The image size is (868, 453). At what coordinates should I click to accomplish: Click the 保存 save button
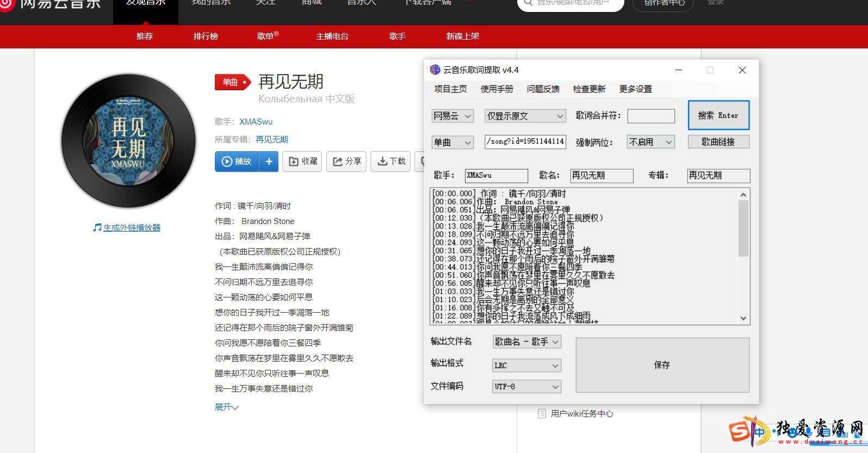(662, 365)
